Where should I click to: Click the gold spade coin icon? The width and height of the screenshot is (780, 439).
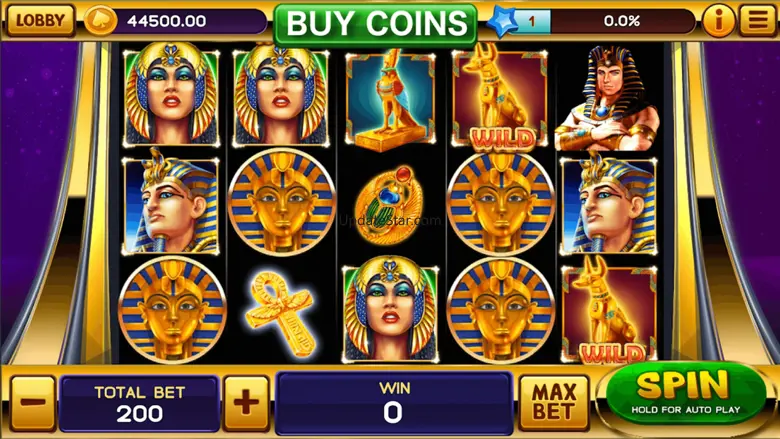click(x=100, y=21)
